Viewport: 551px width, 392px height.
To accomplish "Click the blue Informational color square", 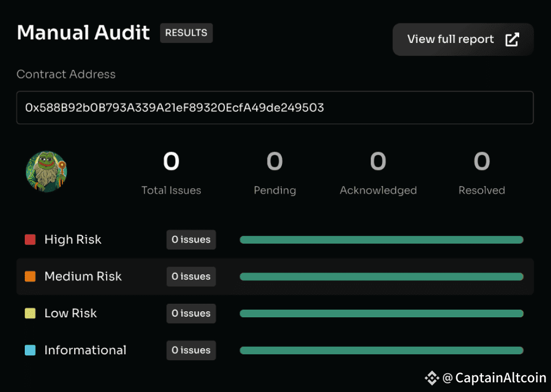I will coord(30,350).
